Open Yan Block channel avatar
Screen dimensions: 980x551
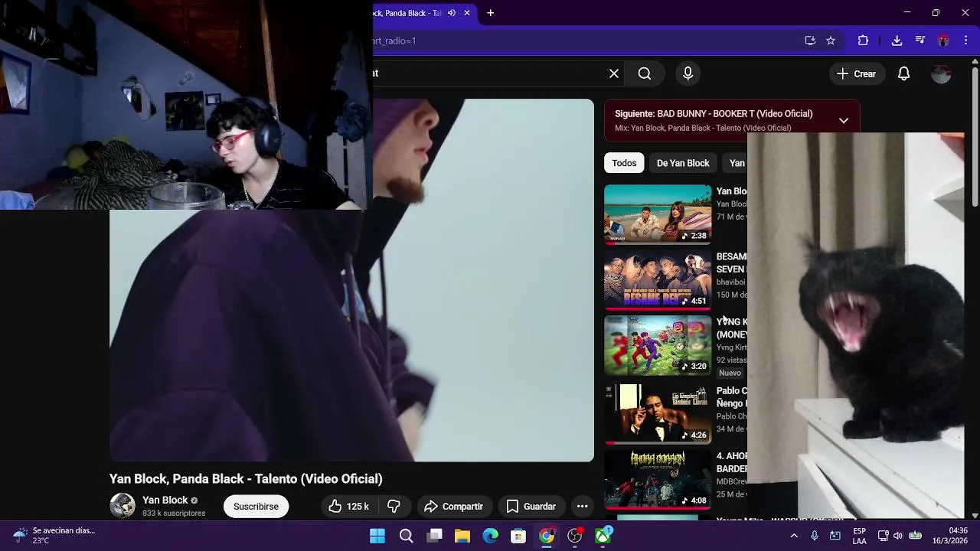(122, 506)
